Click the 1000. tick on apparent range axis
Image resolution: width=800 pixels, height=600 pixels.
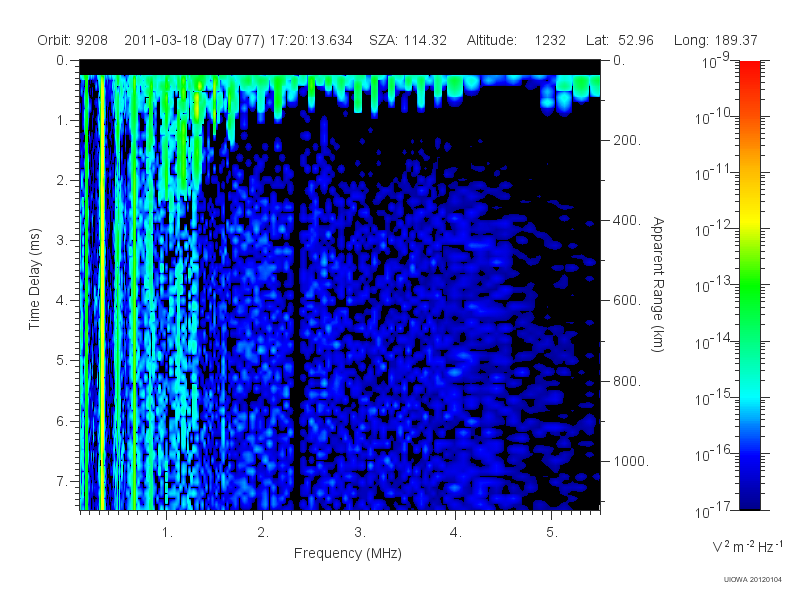coord(631,461)
